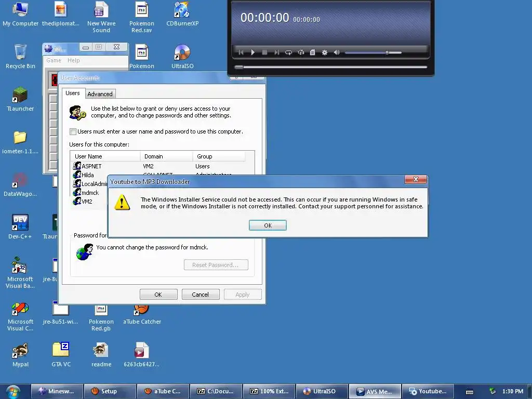Screen dimensions: 532x399
Task: Select the Users tab in User Accounts
Action: tap(73, 93)
